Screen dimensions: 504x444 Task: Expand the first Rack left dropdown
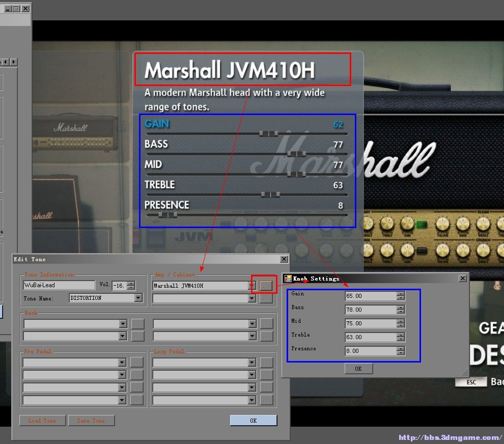coord(123,324)
